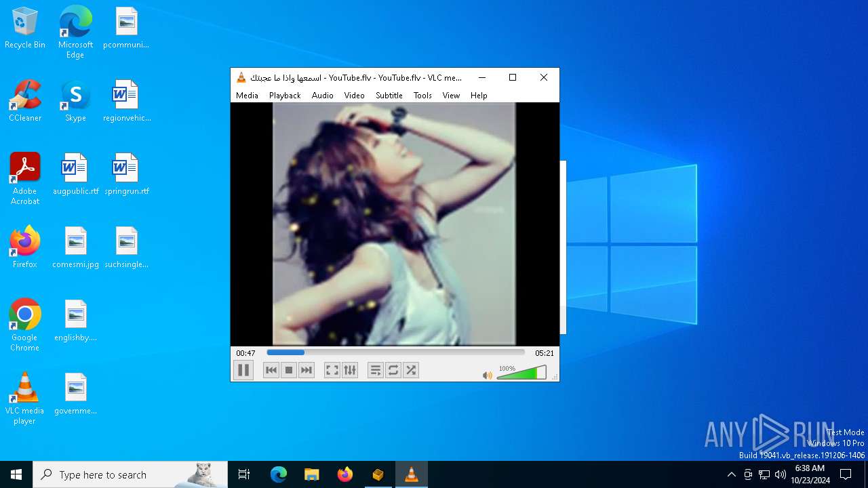The image size is (868, 488).
Task: Open network status tray icon
Action: point(764,474)
